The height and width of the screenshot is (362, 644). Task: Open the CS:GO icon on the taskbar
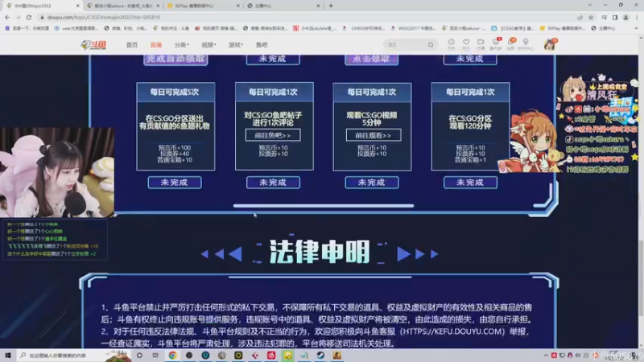336,355
